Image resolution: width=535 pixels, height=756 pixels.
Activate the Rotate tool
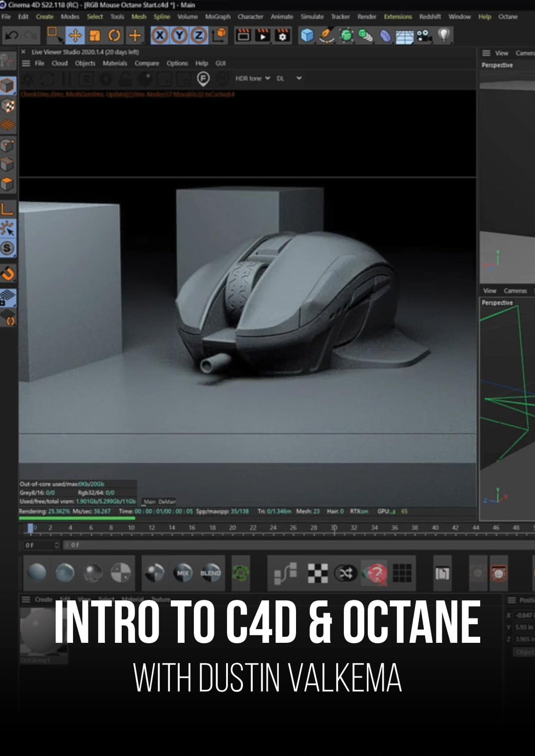(114, 35)
